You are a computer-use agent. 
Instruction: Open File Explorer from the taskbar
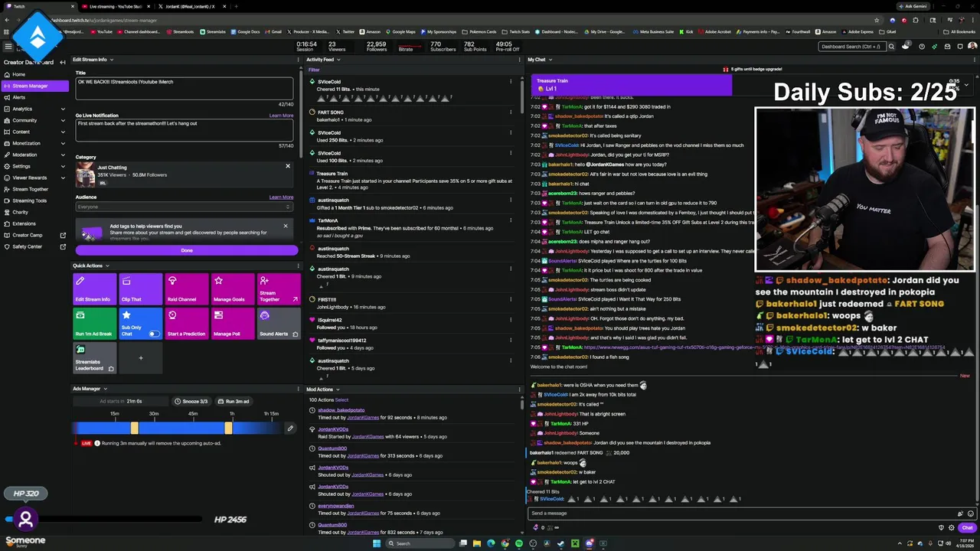[x=476, y=543]
